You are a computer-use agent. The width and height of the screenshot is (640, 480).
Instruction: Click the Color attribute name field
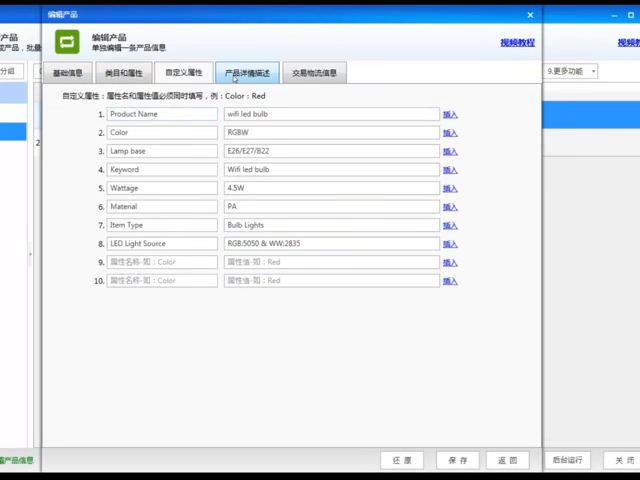click(x=162, y=132)
